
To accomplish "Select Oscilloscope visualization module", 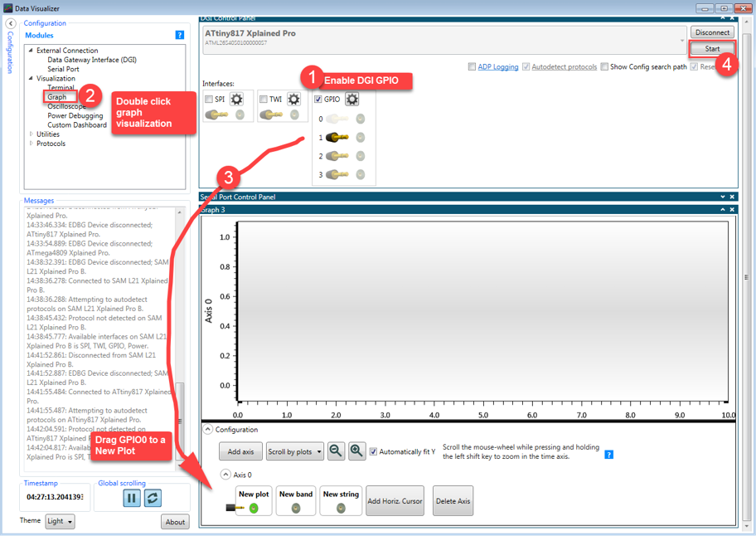I will tap(66, 106).
